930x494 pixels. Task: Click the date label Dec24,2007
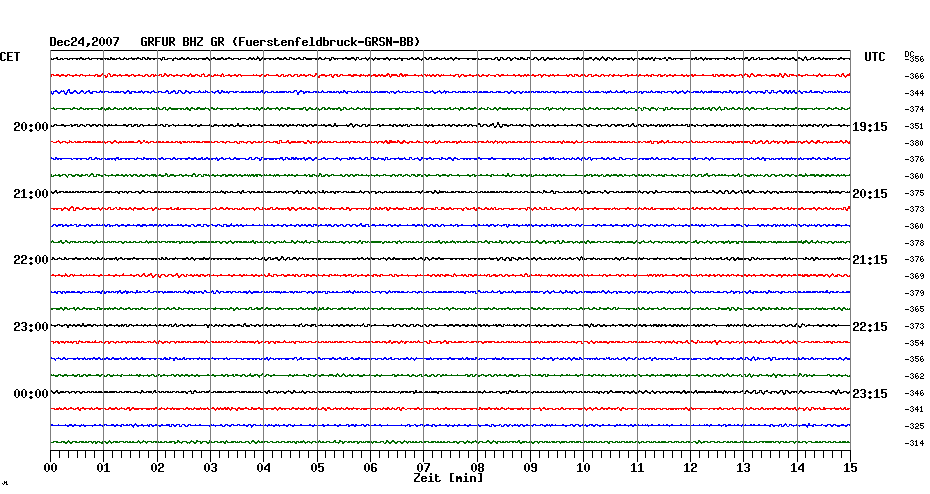pos(84,42)
